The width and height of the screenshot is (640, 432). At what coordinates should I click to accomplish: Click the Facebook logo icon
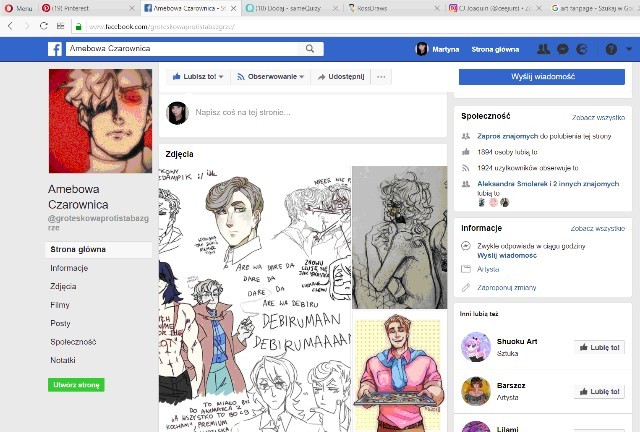click(55, 49)
